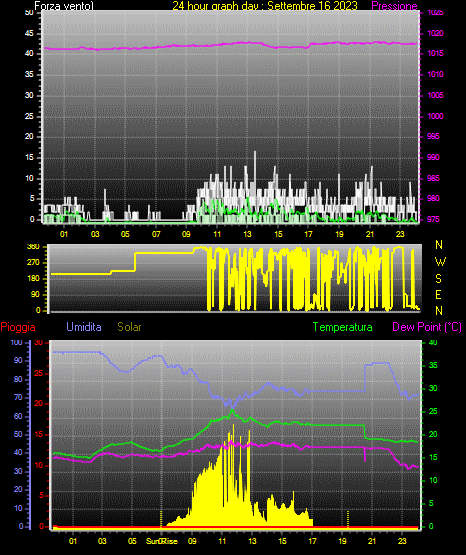Select pressure axis value 1005

(435, 95)
